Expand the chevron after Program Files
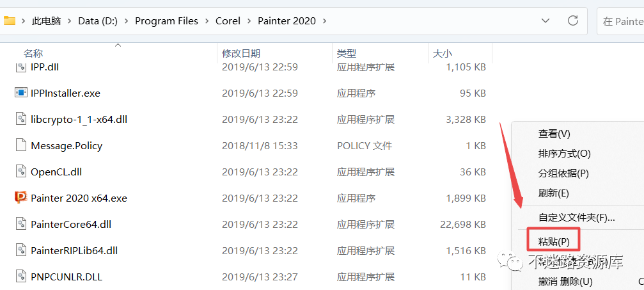The image size is (644, 290). click(x=207, y=21)
